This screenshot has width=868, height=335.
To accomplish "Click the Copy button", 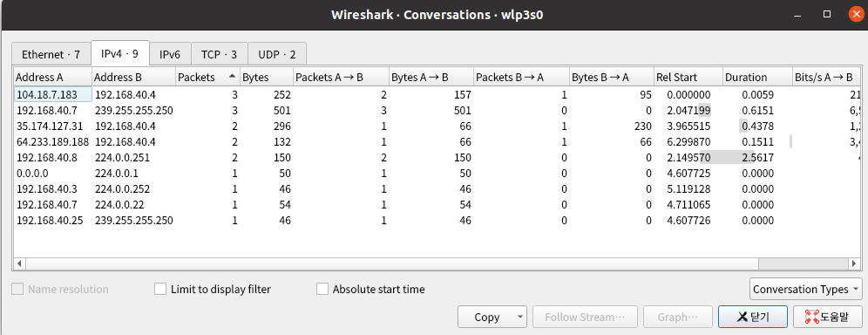I will [x=486, y=317].
